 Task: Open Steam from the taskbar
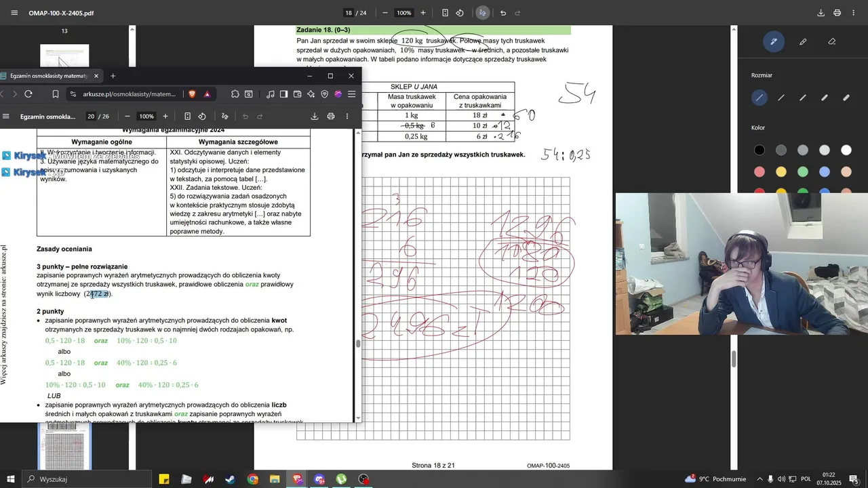(231, 479)
